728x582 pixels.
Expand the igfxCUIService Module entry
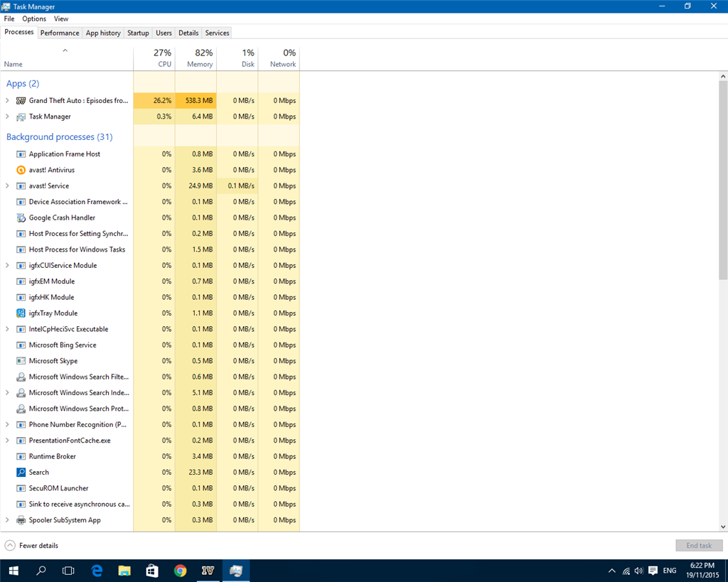(x=7, y=266)
